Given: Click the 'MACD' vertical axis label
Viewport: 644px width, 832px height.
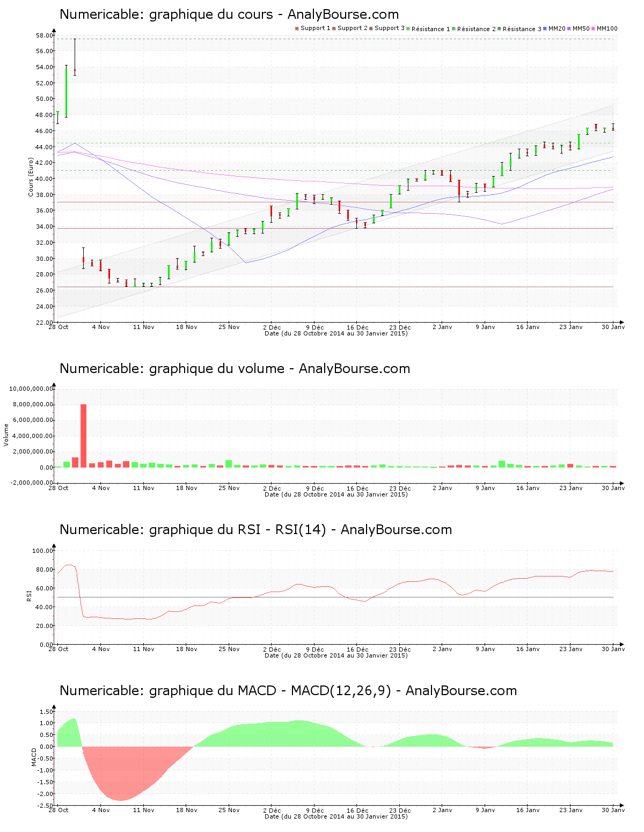Looking at the screenshot, I should coord(34,757).
